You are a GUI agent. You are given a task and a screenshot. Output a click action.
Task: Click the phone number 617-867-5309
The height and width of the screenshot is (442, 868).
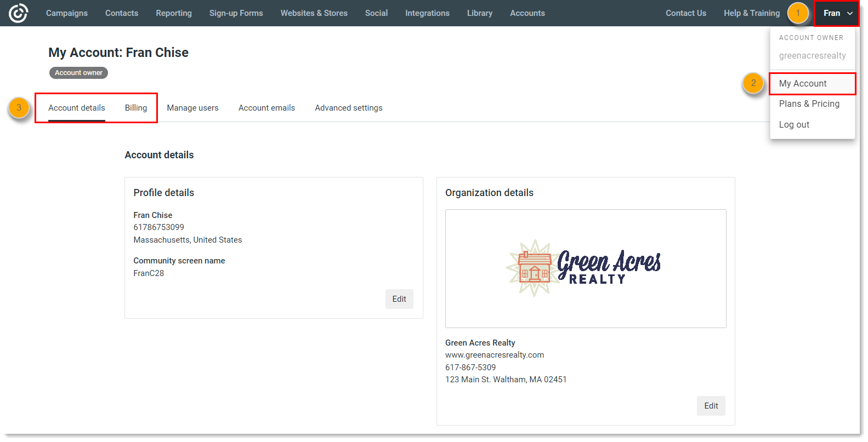pyautogui.click(x=470, y=368)
